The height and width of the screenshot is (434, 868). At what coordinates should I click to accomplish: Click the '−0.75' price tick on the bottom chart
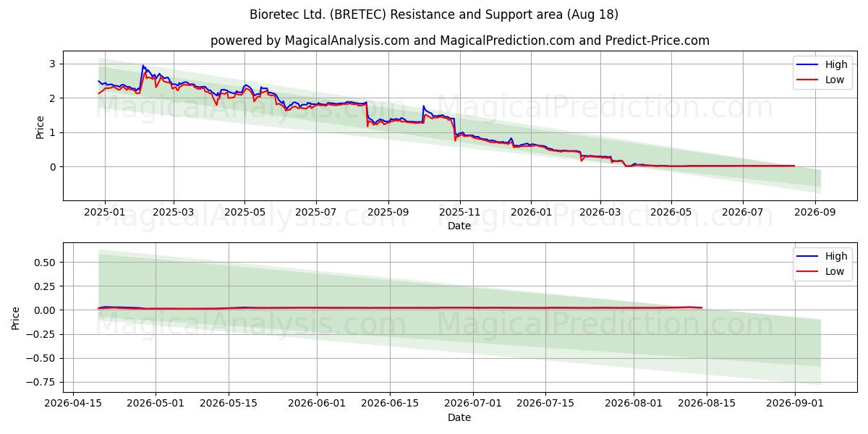coord(42,382)
